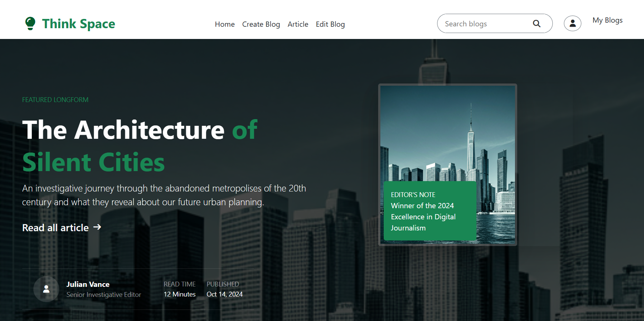This screenshot has height=321, width=644.
Task: Select the Article nav link
Action: pyautogui.click(x=298, y=24)
